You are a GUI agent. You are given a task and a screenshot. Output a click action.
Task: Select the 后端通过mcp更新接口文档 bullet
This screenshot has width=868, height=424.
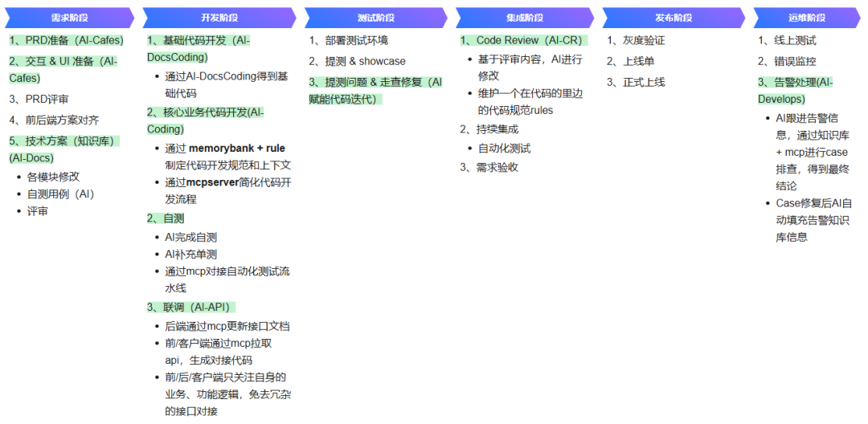click(227, 326)
